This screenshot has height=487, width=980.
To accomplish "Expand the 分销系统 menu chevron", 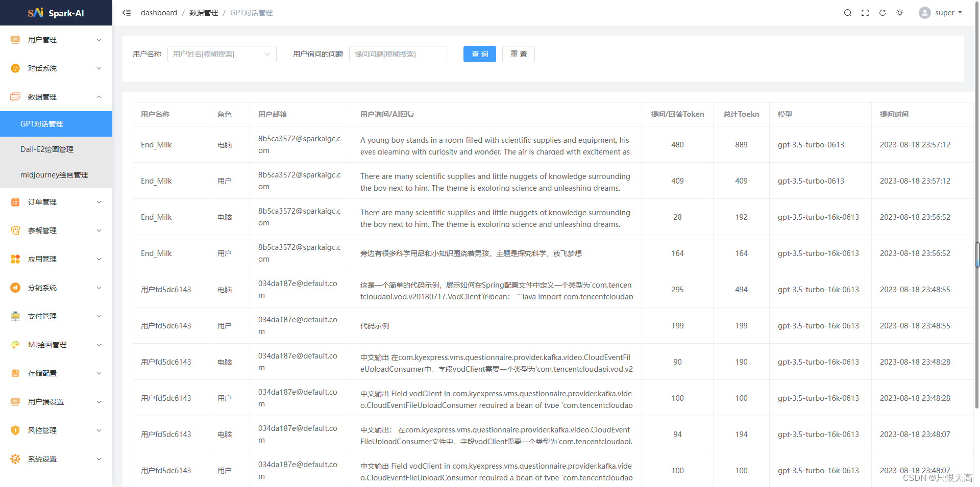I will coord(99,288).
